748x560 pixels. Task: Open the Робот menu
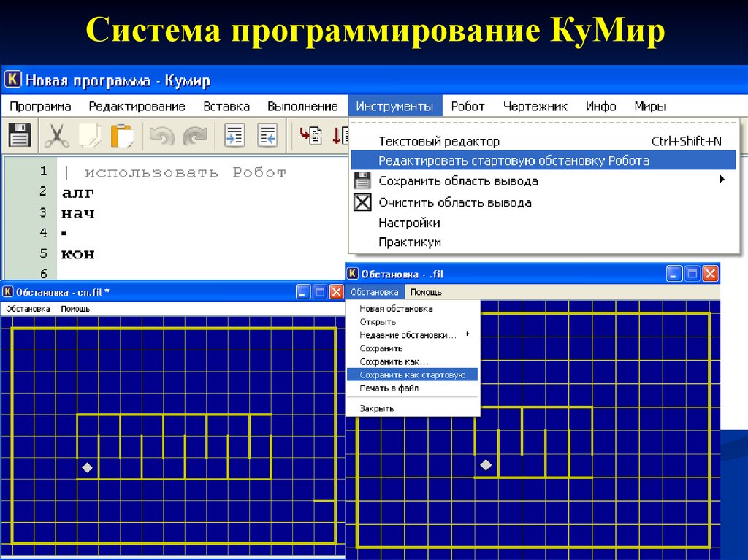[467, 106]
